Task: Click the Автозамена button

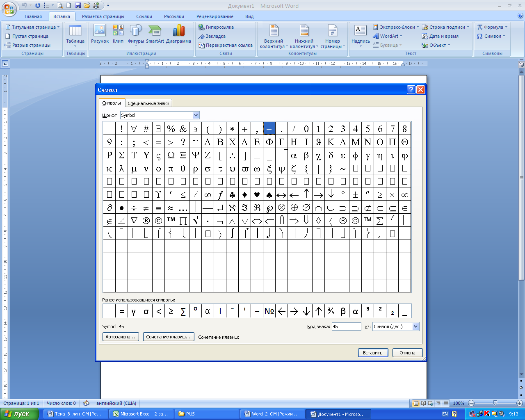Action: (x=121, y=337)
